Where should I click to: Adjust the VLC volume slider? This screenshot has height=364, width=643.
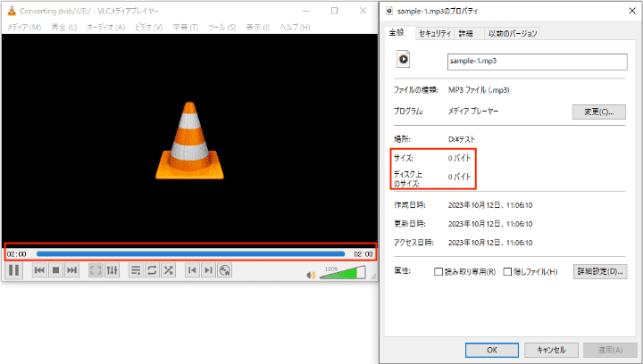[x=342, y=273]
